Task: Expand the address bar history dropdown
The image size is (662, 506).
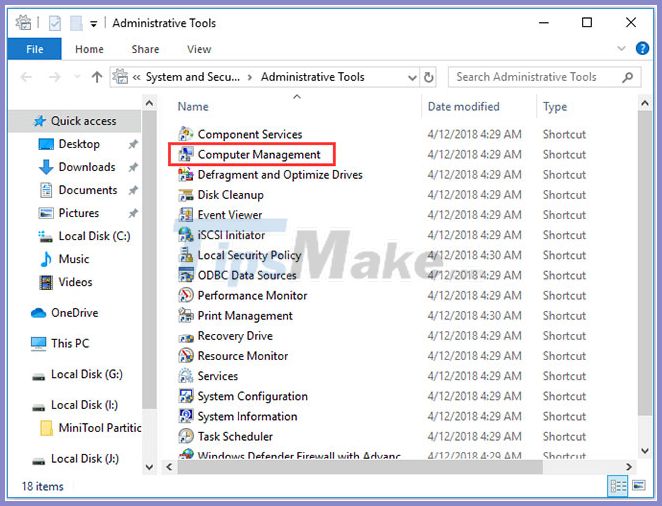Action: [412, 78]
